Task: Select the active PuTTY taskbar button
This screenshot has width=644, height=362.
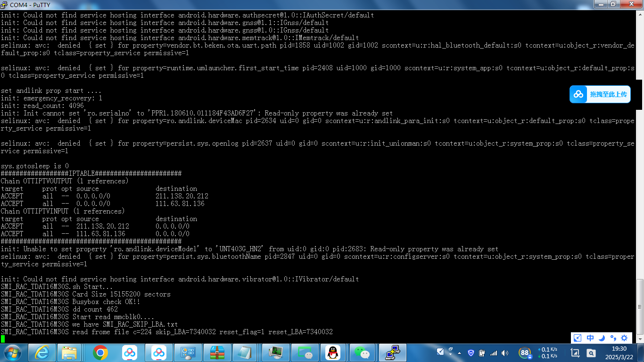Action: pos(392,352)
